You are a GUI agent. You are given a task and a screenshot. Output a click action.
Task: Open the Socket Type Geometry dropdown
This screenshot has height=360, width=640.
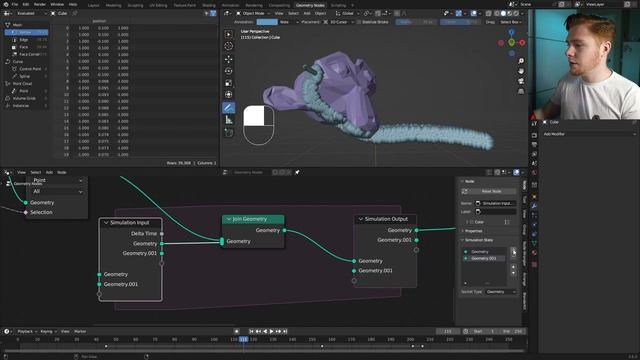(x=501, y=292)
